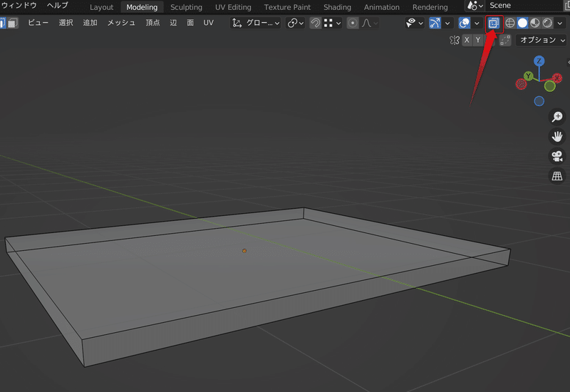Open pivot point dropdown
Image resolution: width=570 pixels, height=392 pixels.
(295, 24)
